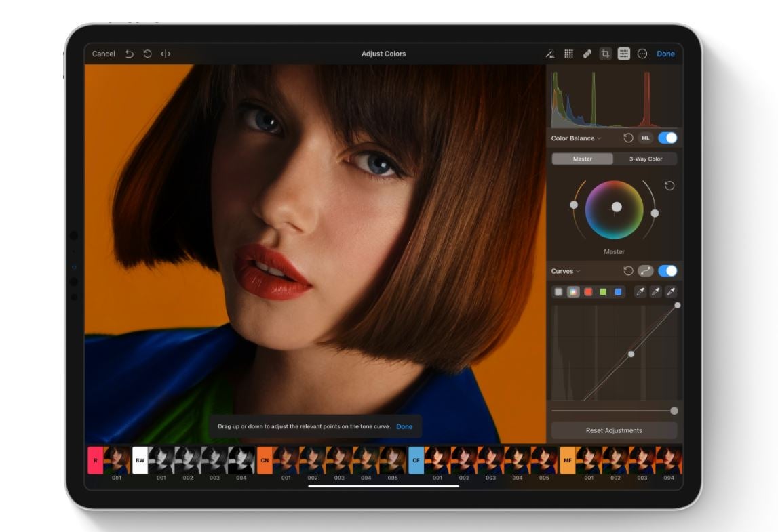Reset the Color Balance adjustment
Screen dimensions: 778x532
pos(628,138)
